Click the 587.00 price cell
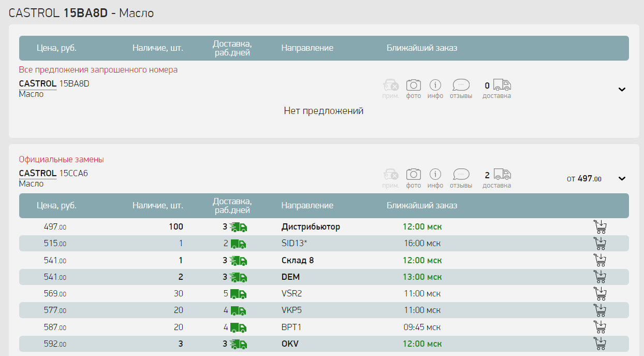Image resolution: width=644 pixels, height=356 pixels. pos(55,327)
